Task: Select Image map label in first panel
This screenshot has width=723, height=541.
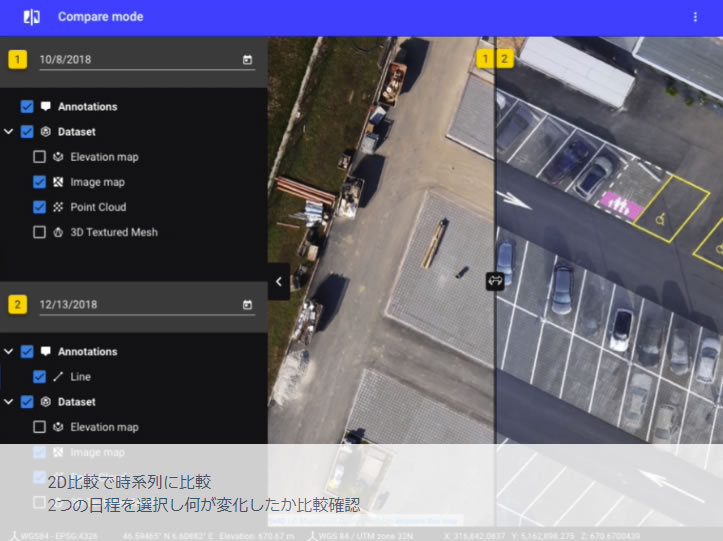Action: point(97,182)
